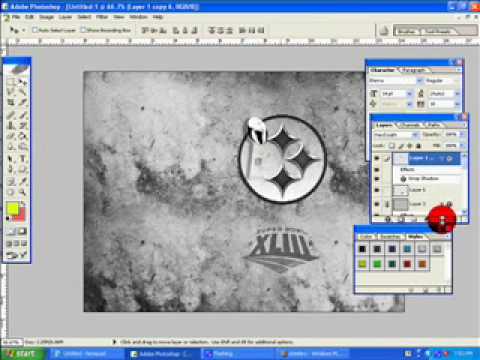Select the Blur tool
Screen dimensions: 480x360
click(x=11, y=146)
